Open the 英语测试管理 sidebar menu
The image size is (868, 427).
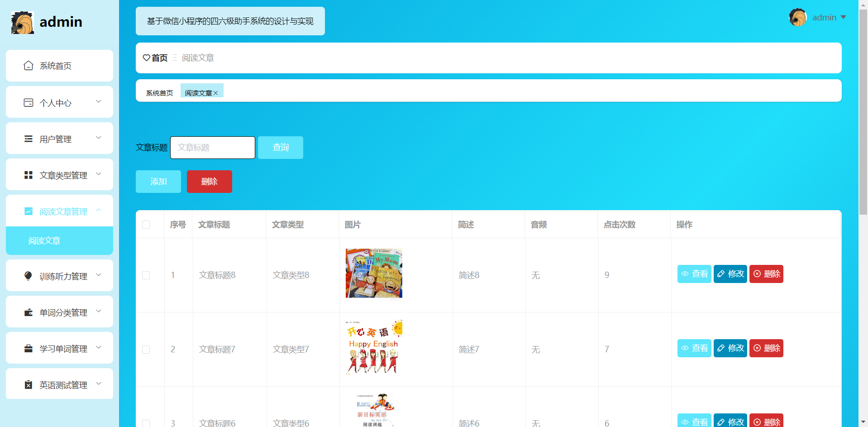coord(59,384)
